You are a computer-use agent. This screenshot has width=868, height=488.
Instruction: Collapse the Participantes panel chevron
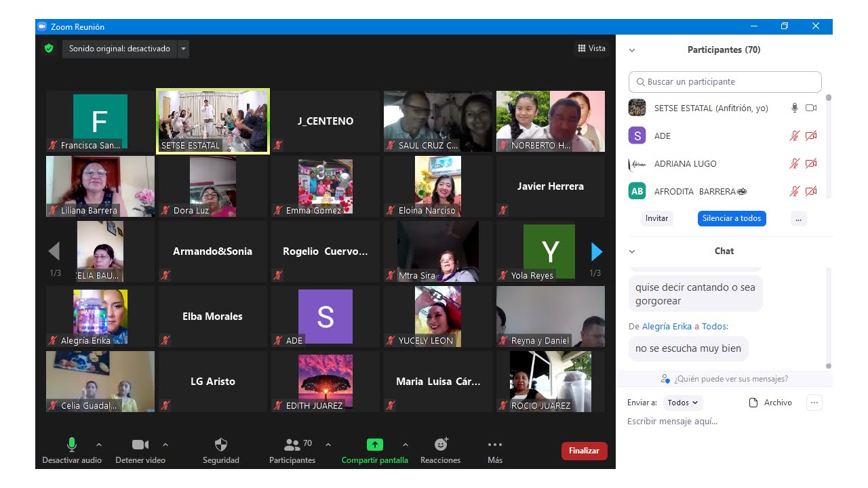[x=632, y=50]
